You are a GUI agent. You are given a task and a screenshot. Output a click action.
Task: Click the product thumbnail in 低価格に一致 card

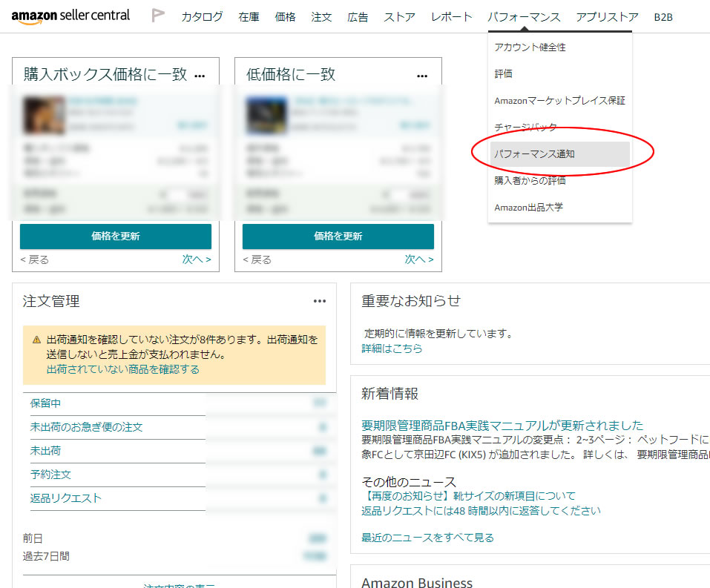click(266, 113)
